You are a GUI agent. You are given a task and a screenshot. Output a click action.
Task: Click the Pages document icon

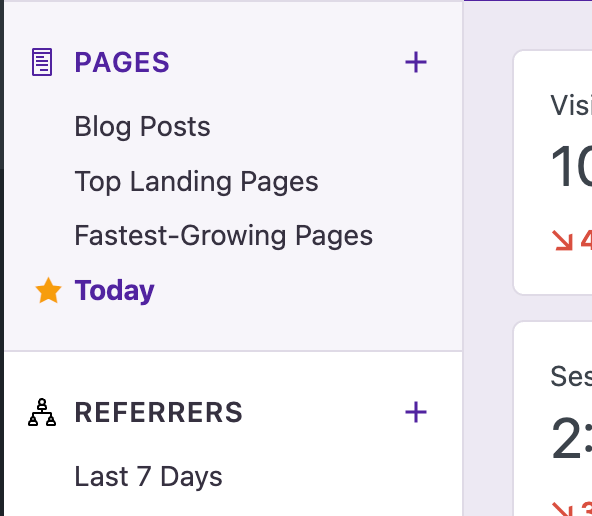point(42,62)
